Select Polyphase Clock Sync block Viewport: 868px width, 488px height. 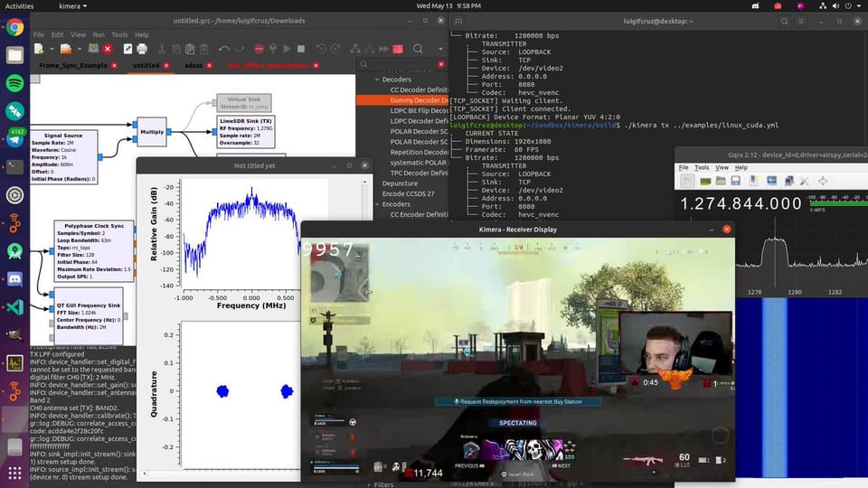coord(94,251)
